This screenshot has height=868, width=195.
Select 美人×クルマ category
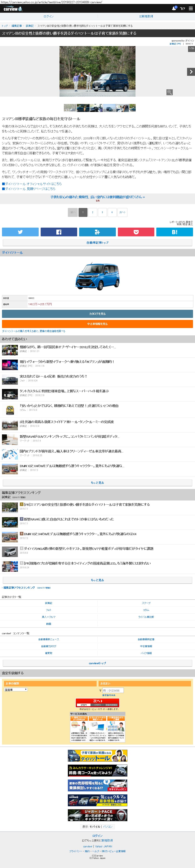click(48, 617)
